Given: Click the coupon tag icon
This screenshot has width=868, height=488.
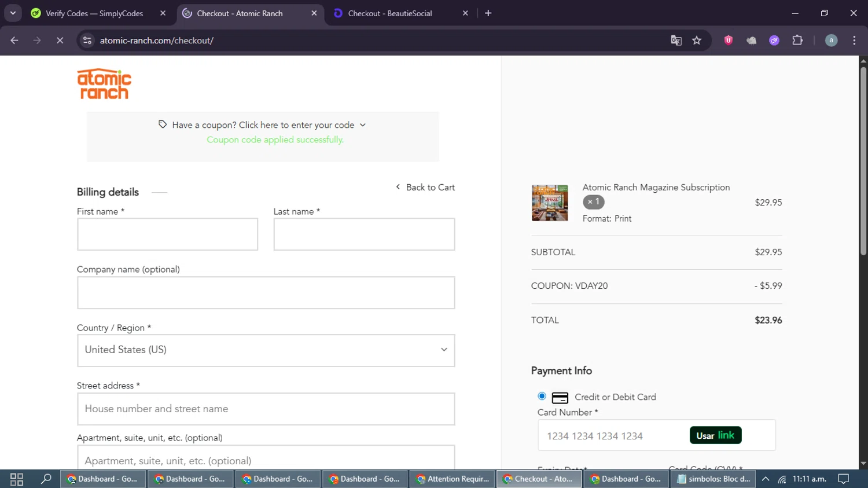Looking at the screenshot, I should pos(163,124).
